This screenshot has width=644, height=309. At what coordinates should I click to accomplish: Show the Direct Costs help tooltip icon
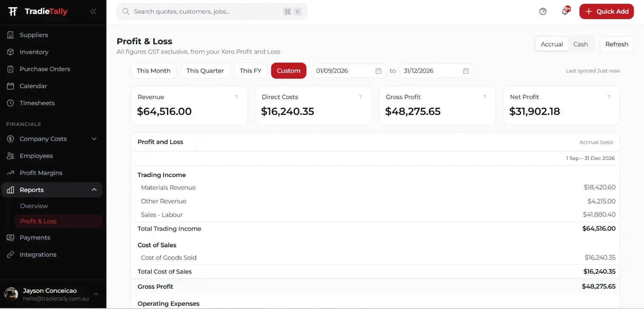360,97
